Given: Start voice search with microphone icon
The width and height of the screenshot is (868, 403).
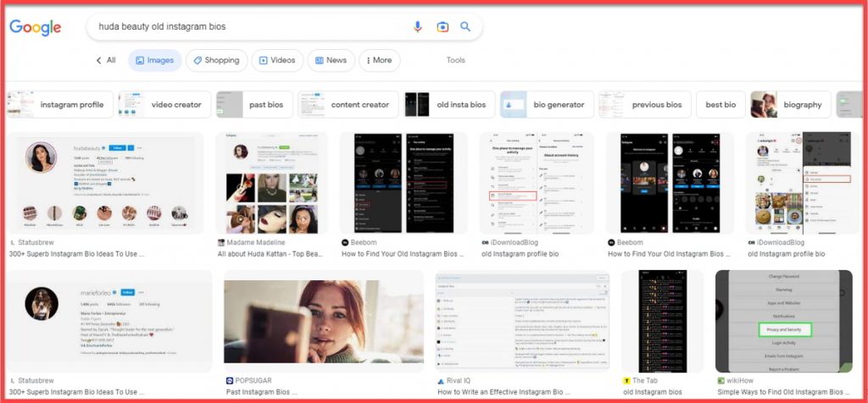Looking at the screenshot, I should [418, 26].
